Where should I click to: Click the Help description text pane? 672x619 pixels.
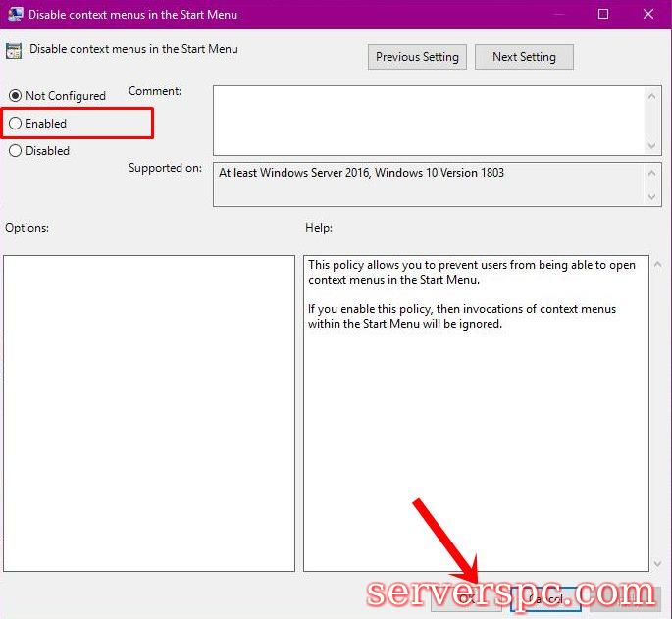pyautogui.click(x=476, y=412)
